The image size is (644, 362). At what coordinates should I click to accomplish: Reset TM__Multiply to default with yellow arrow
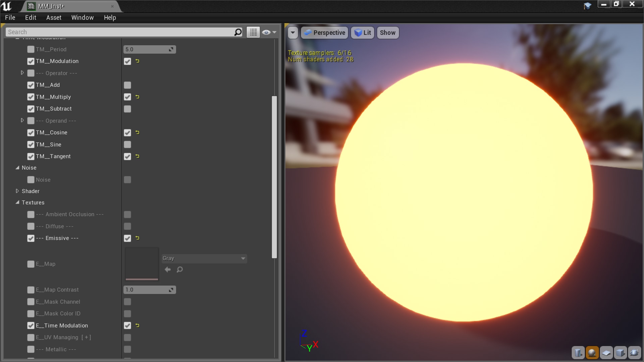(137, 97)
